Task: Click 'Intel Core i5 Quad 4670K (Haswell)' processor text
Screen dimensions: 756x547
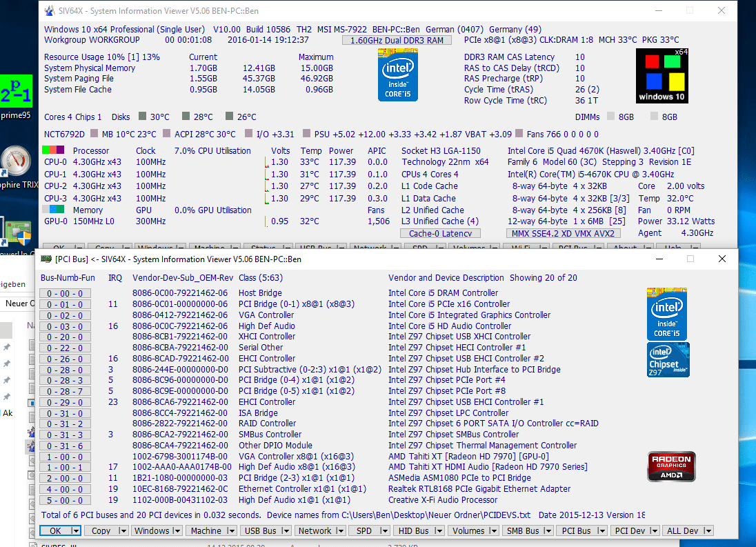Action: click(574, 150)
